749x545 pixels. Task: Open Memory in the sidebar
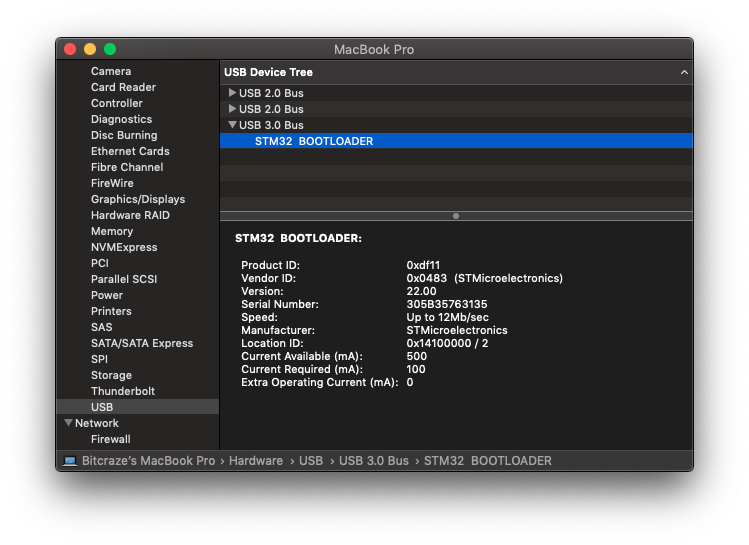click(112, 231)
